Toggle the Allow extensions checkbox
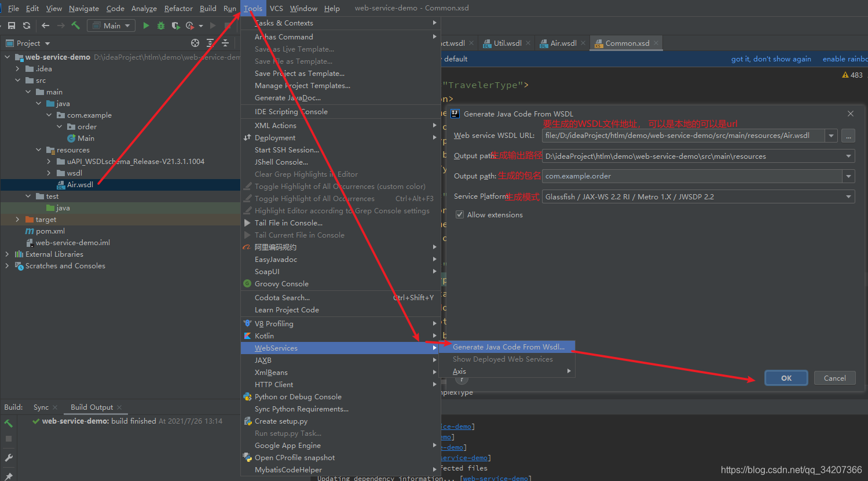 point(460,214)
